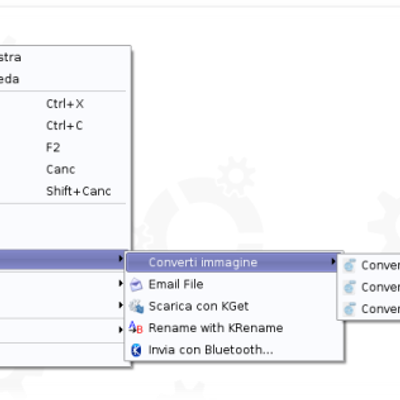Click the KRename letters icon
Viewport: 400px width, 400px height.
(136, 328)
